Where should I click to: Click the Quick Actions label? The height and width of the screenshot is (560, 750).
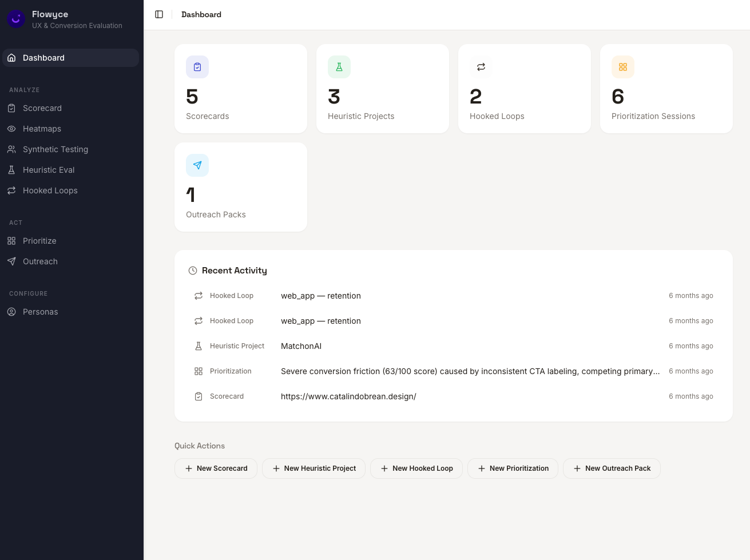tap(200, 446)
